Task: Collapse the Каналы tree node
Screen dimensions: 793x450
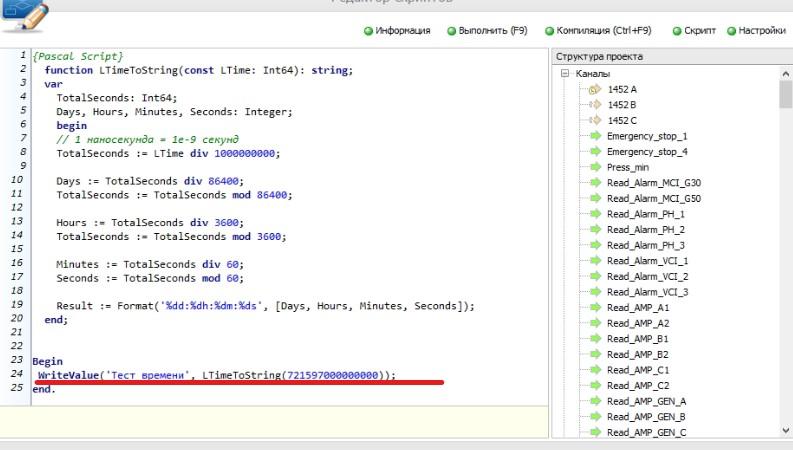Action: click(565, 74)
